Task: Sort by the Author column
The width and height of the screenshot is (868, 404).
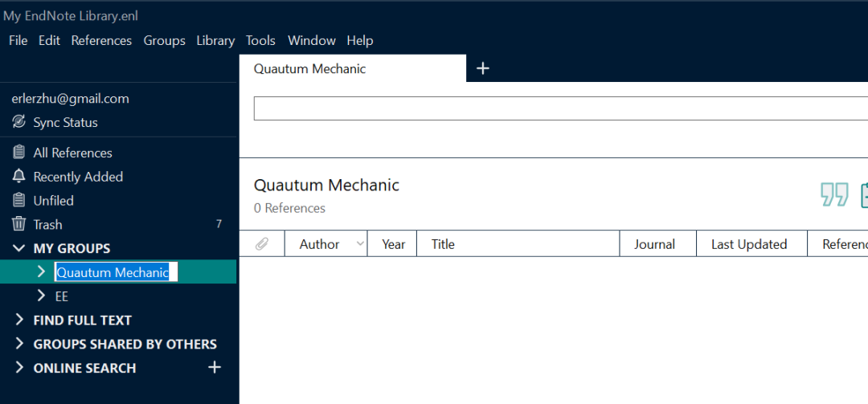Action: [x=319, y=244]
